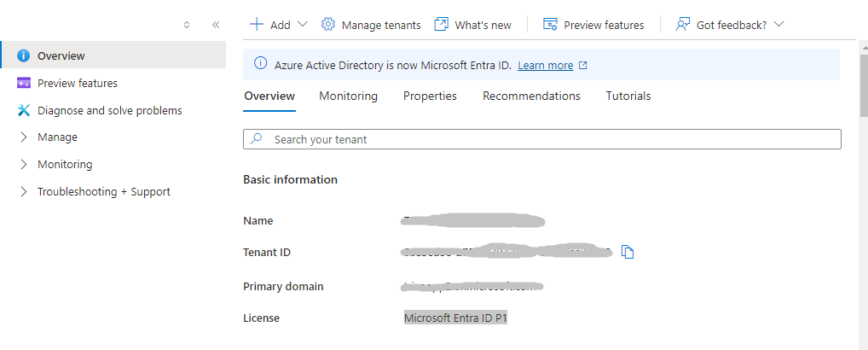Expand the Got feedback dropdown arrow
This screenshot has width=868, height=350.
point(778,25)
